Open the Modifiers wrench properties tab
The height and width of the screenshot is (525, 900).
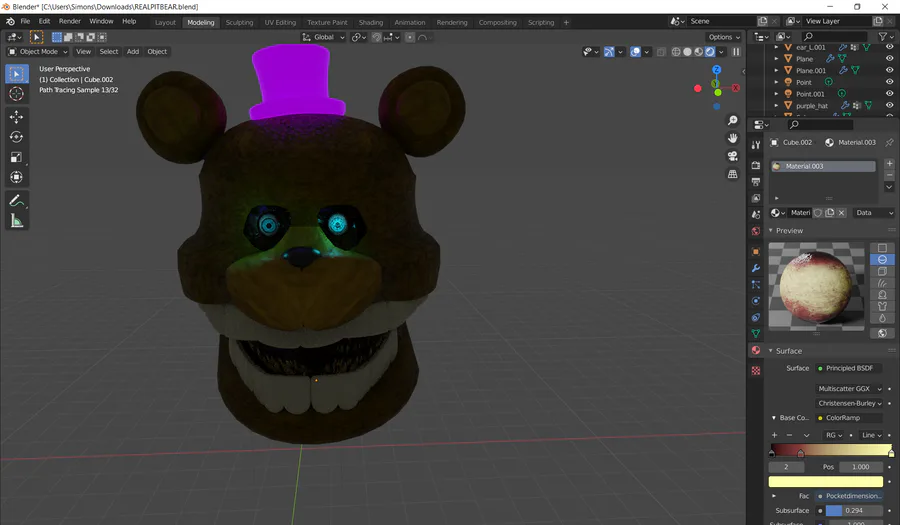[x=755, y=268]
